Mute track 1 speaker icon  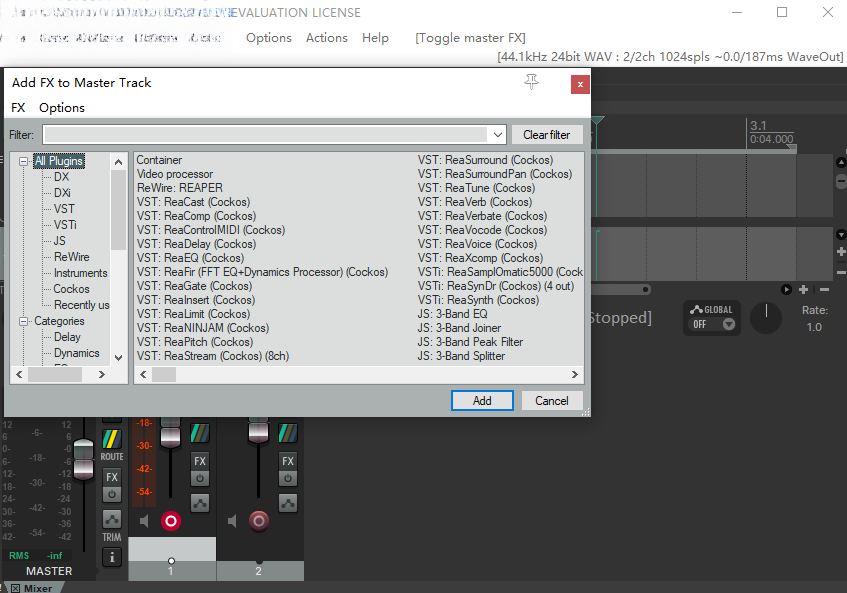[144, 521]
